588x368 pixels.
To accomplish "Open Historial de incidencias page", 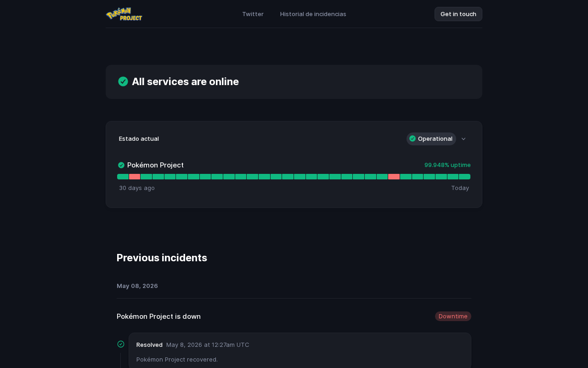I will 313,14.
